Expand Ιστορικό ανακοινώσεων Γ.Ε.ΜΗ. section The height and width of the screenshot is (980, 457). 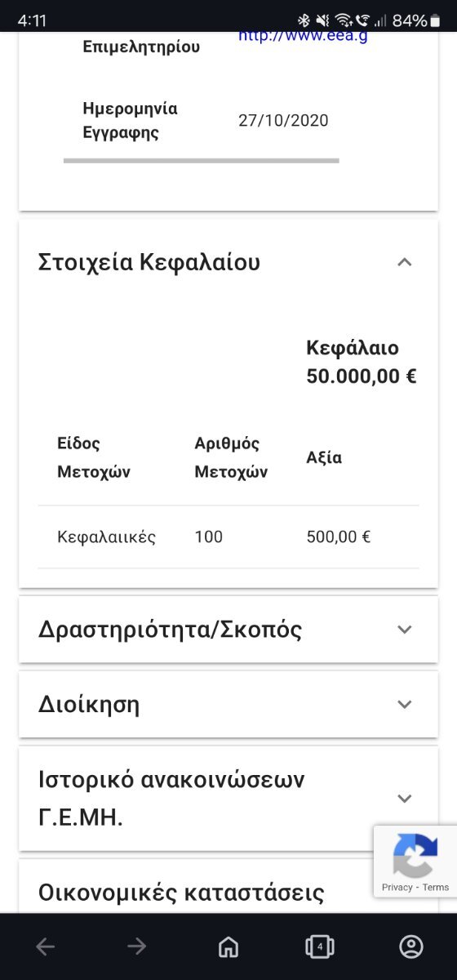coord(228,798)
